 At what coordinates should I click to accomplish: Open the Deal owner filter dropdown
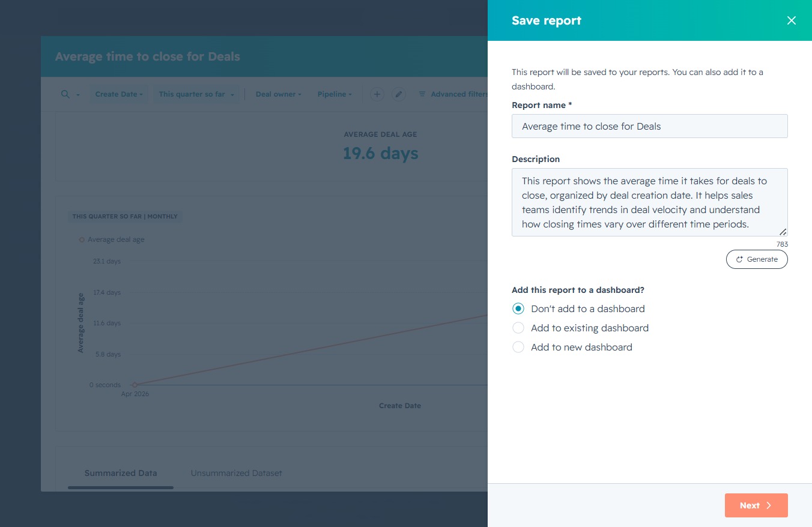[279, 94]
